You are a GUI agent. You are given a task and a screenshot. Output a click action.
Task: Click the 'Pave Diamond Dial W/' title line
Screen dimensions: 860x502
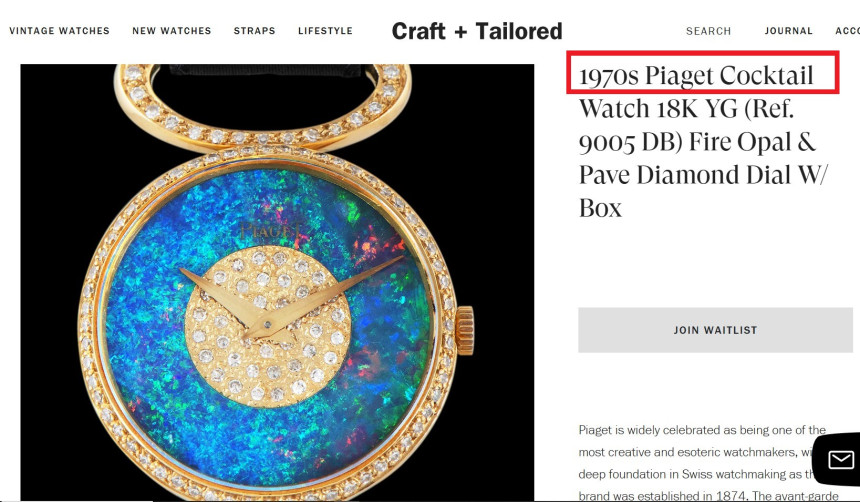coord(702,175)
